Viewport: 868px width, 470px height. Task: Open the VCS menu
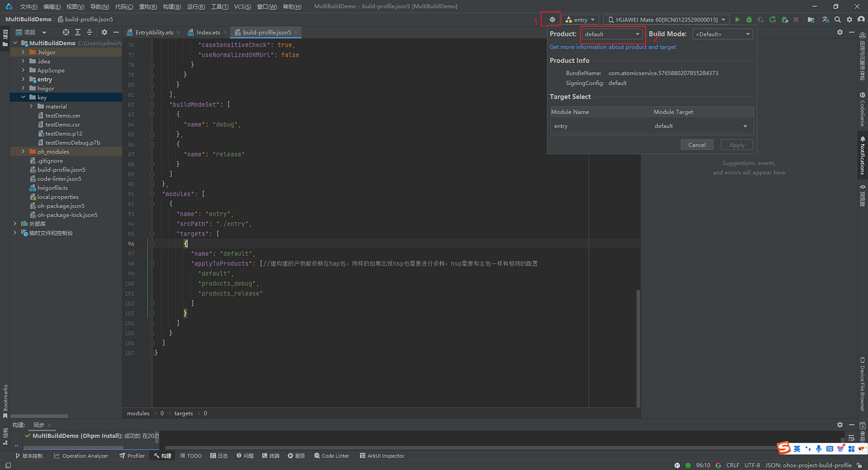pyautogui.click(x=242, y=7)
